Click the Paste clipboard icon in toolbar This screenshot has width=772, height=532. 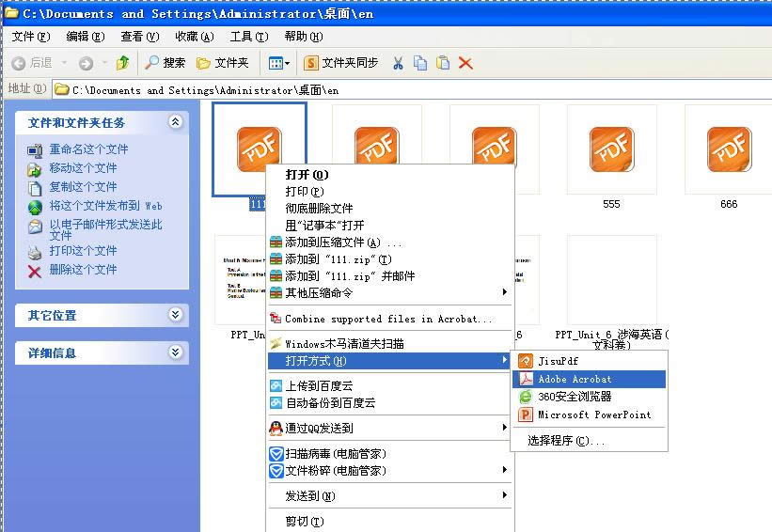pyautogui.click(x=443, y=63)
